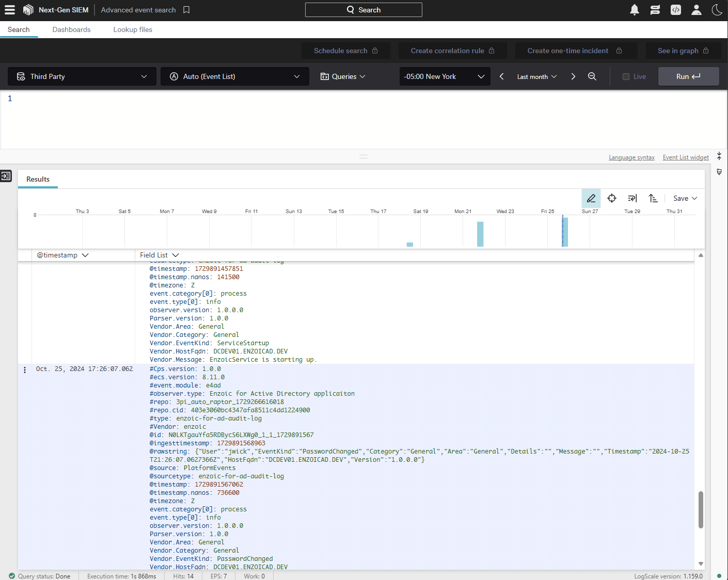The width and height of the screenshot is (728, 580).
Task: Click the @source: PlatformEvents field
Action: tap(193, 468)
